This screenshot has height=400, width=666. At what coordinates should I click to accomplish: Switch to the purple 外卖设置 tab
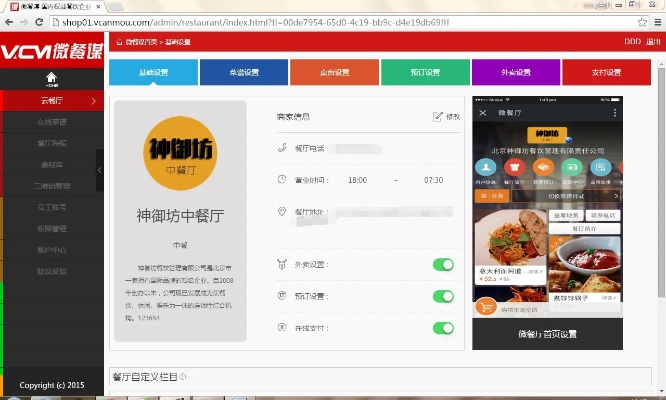click(515, 72)
